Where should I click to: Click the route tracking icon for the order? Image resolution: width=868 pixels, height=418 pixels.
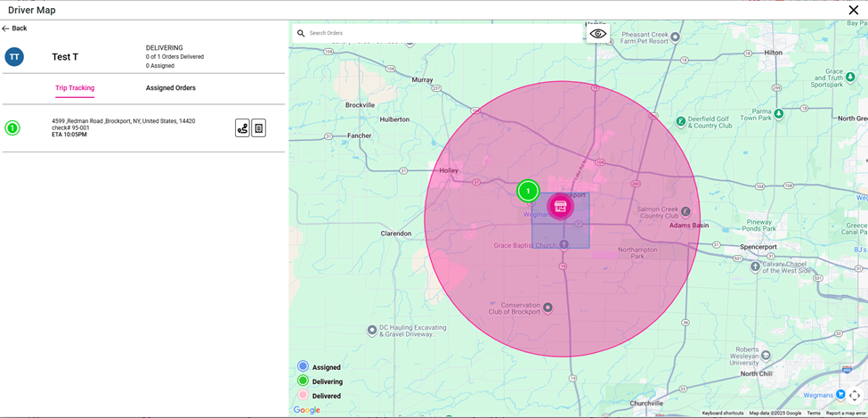(x=242, y=128)
